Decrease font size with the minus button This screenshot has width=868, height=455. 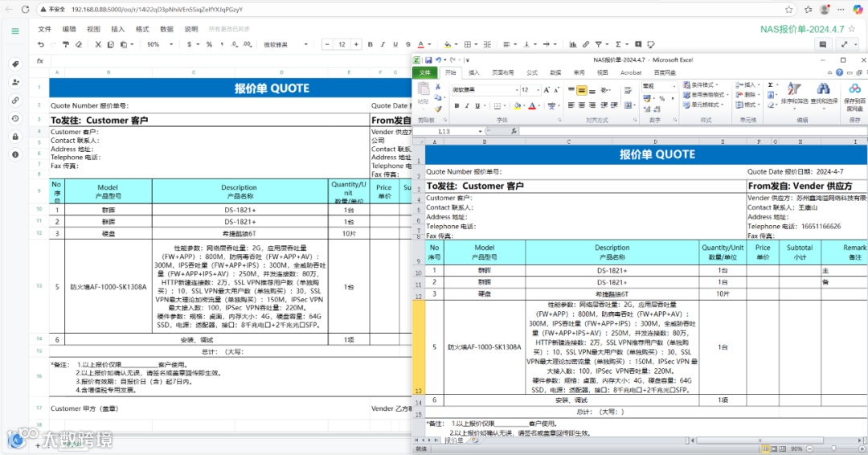click(x=328, y=44)
